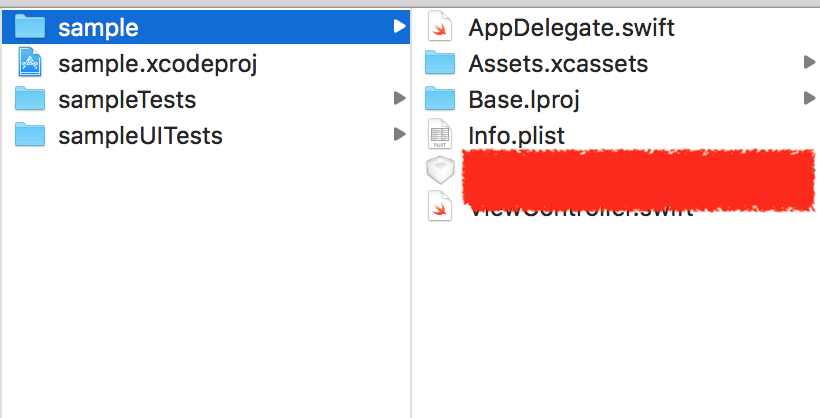Viewport: 820px width, 418px height.
Task: Click the Info.plist file icon
Action: point(439,134)
